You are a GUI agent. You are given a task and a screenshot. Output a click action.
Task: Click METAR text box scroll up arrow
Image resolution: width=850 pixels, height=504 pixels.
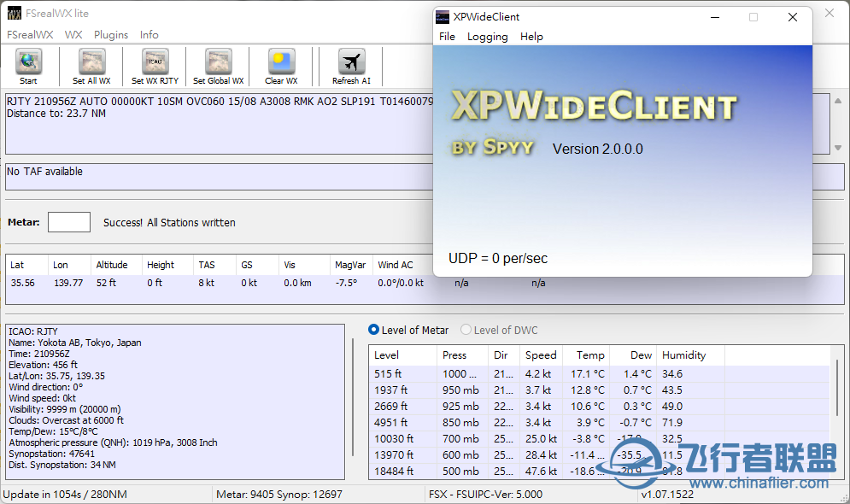point(838,101)
